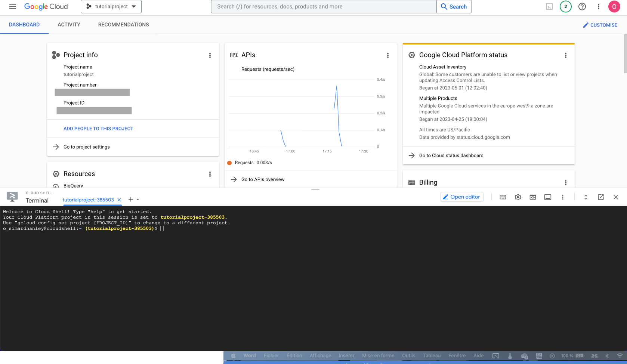Open terminal keyboard settings icon
The height and width of the screenshot is (364, 627).
[x=503, y=197]
